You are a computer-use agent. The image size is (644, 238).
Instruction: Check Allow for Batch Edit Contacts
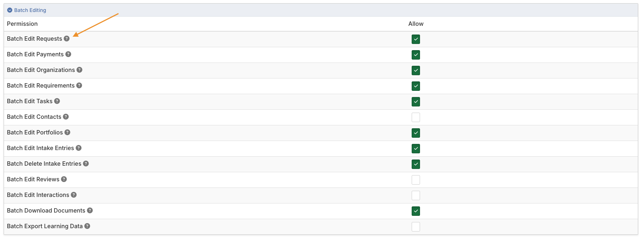416,117
